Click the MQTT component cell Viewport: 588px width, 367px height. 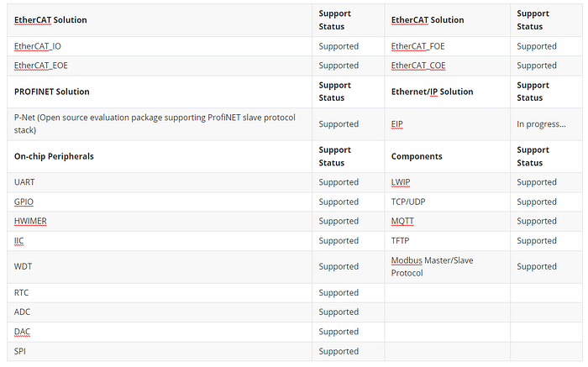pyautogui.click(x=402, y=221)
